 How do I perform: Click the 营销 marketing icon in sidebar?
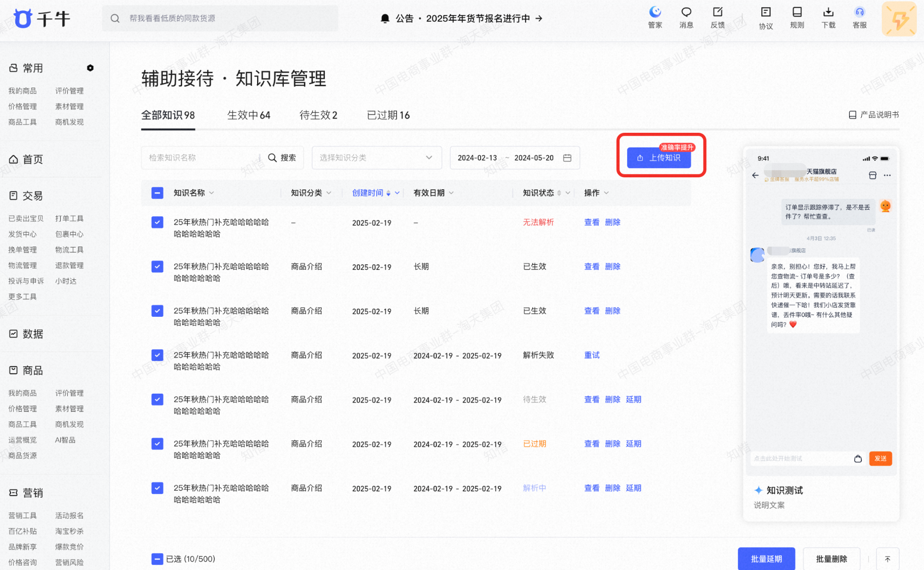point(13,493)
